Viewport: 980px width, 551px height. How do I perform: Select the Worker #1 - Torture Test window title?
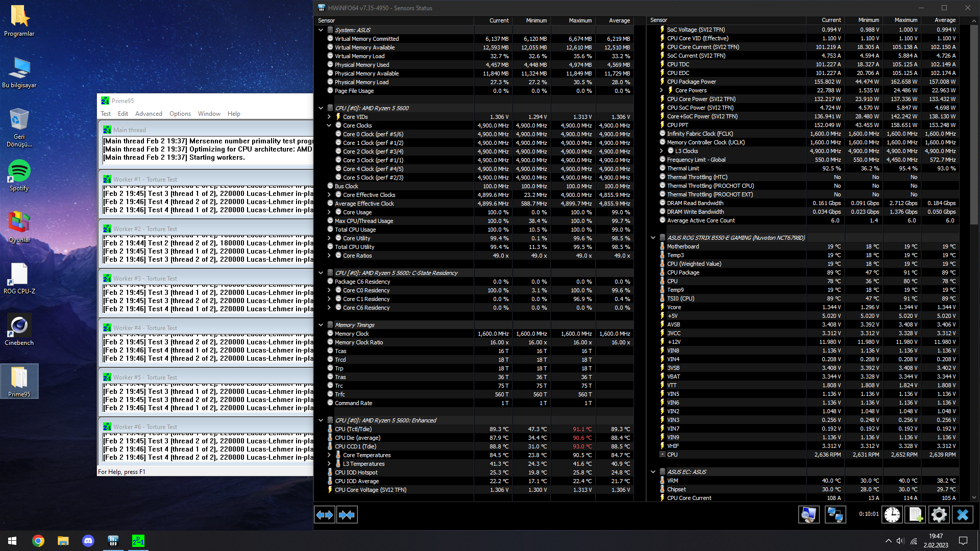coord(145,180)
